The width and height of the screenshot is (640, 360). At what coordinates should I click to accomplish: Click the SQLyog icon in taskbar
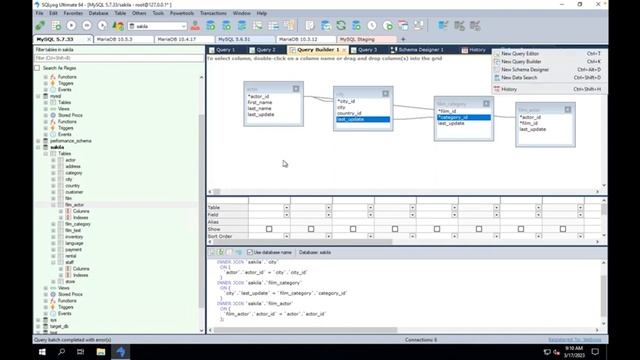tap(121, 351)
